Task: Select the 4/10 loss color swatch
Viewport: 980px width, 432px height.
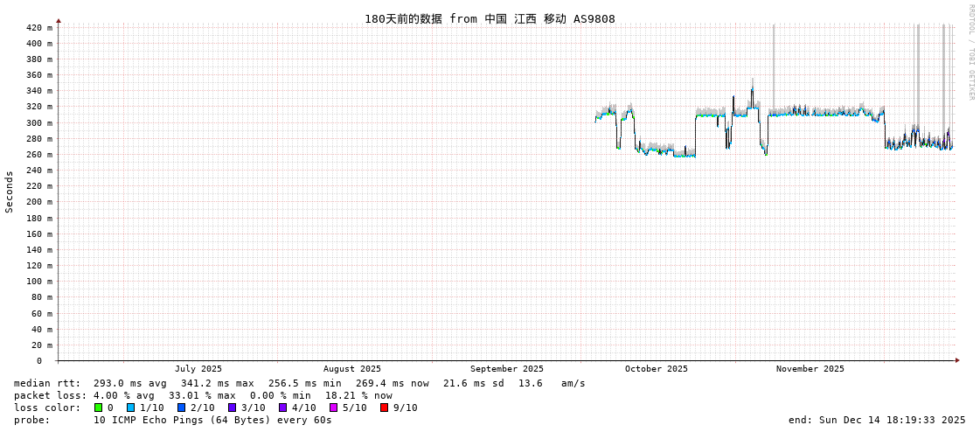Action: click(282, 408)
